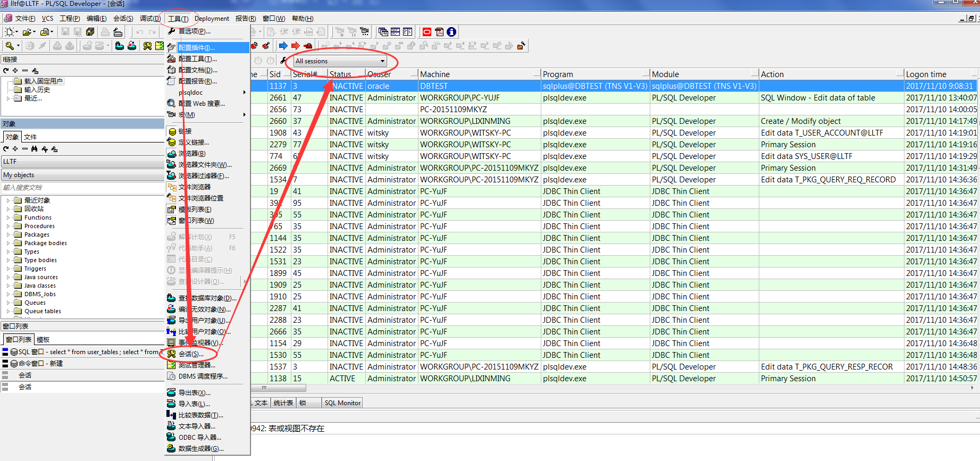
Task: Refresh the connection list panel
Action: [6, 70]
